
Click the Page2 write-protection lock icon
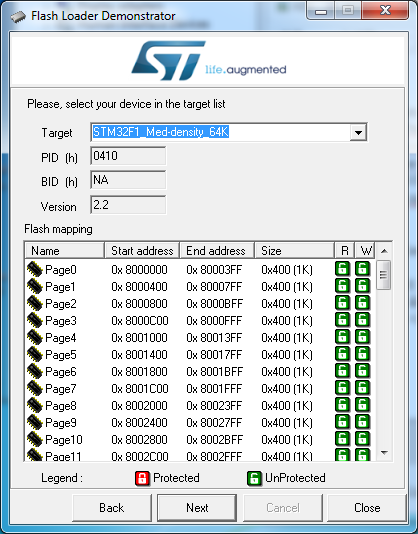point(362,303)
